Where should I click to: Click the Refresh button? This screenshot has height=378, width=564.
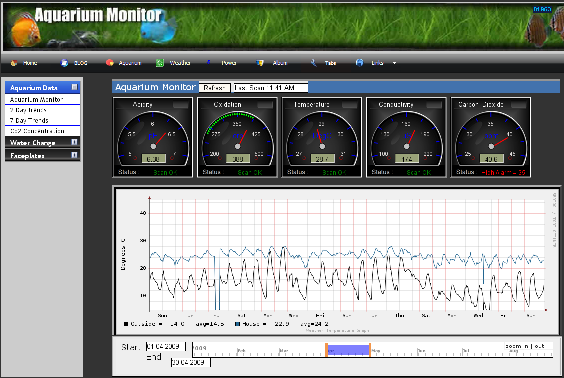click(214, 88)
